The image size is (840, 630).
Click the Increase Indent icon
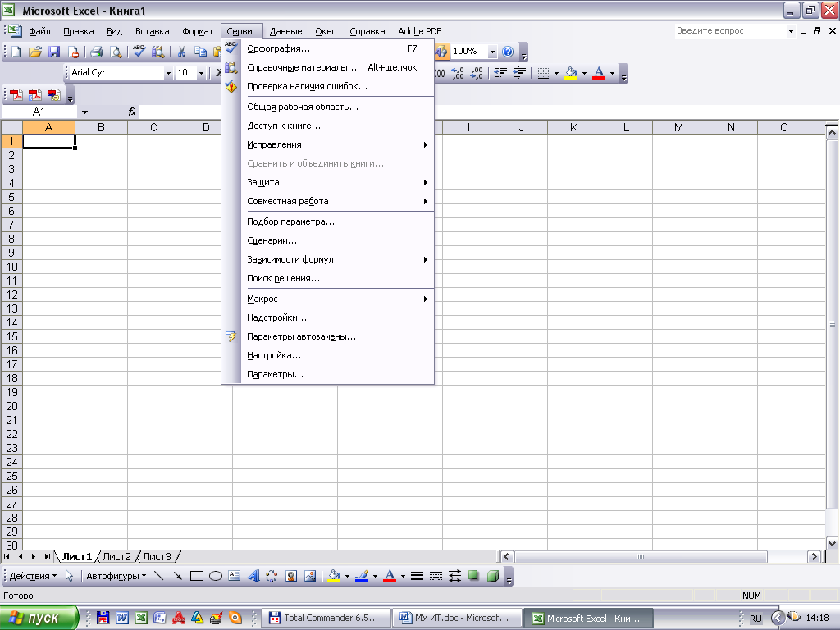tap(519, 73)
